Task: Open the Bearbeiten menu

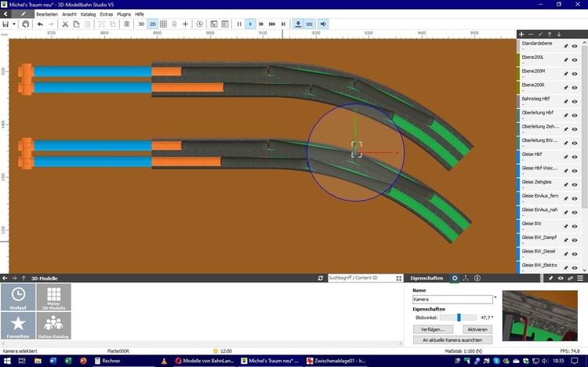Action: (47, 14)
